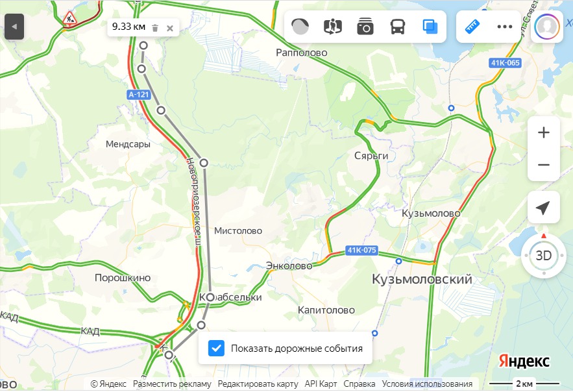
Task: Open user profile avatar
Action: point(546,27)
